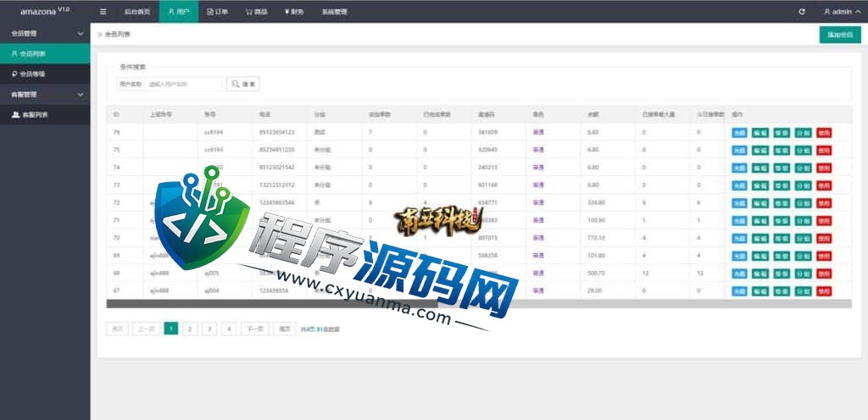Click red 禁用 button for ID 69

coord(824,256)
